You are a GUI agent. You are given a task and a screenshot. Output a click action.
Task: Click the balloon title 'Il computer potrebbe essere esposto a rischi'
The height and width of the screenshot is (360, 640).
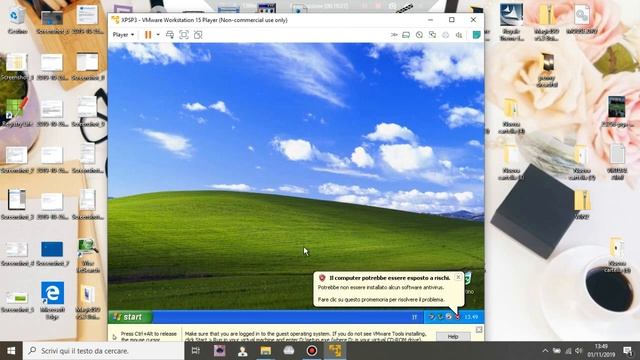(390, 278)
